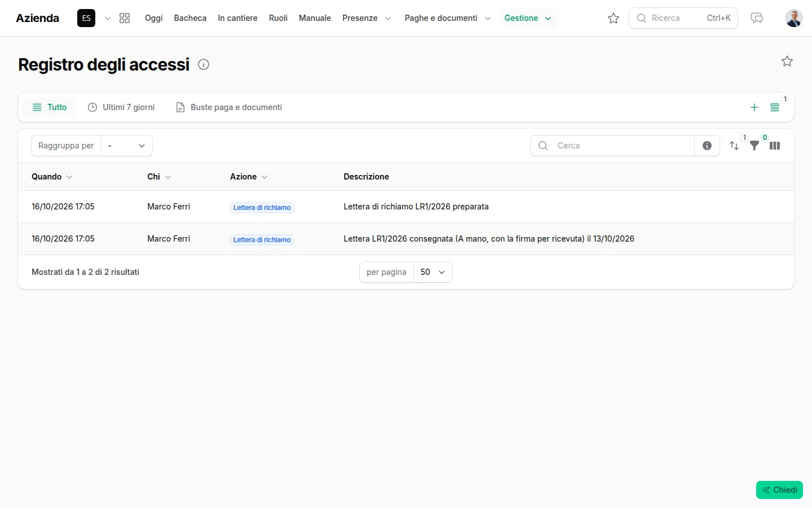The image size is (812, 508).
Task: Open sort options arrows icon
Action: click(x=734, y=146)
